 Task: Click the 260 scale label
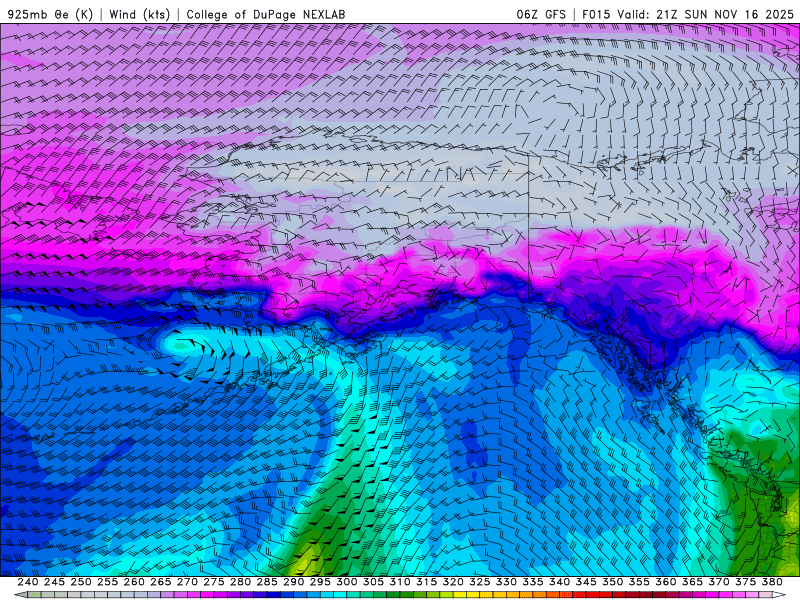(x=134, y=582)
